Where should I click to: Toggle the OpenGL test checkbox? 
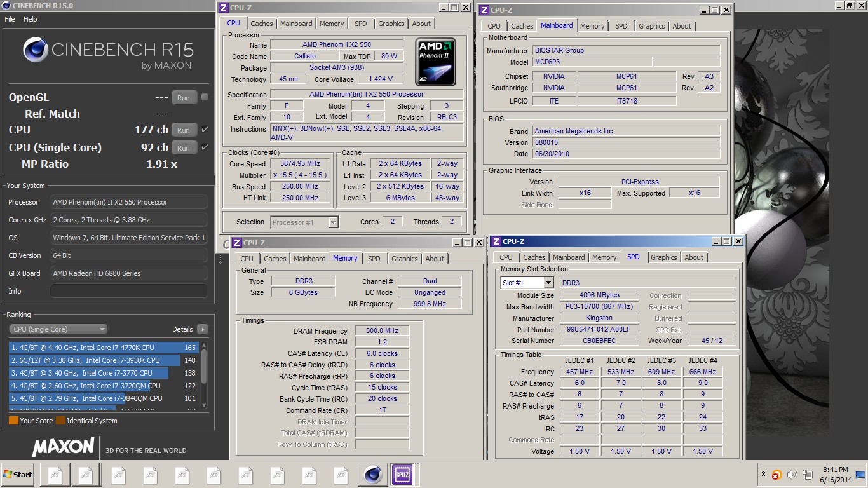205,97
